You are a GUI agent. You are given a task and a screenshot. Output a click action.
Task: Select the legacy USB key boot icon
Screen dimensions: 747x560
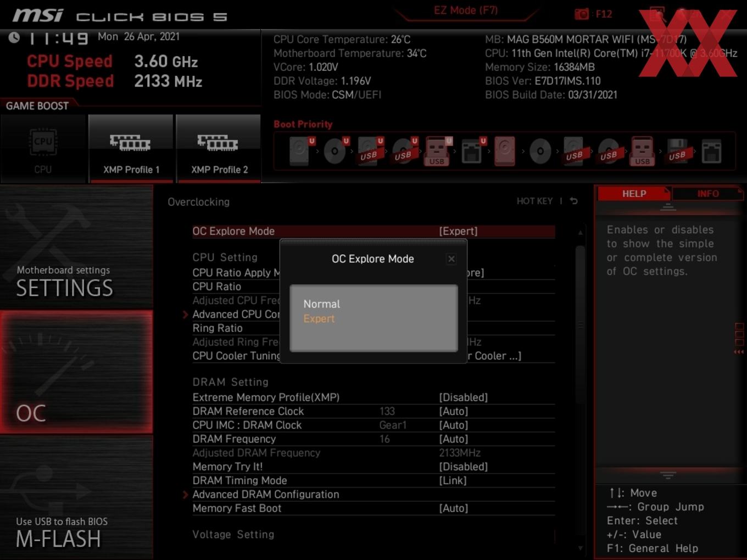pyautogui.click(x=643, y=151)
